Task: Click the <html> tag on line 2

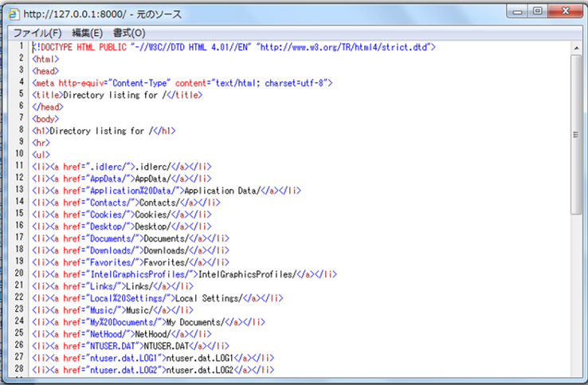Action: (45, 59)
